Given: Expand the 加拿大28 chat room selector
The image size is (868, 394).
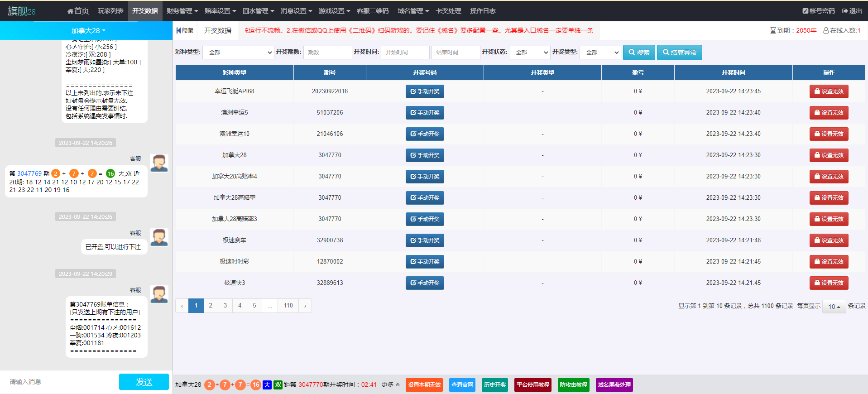Looking at the screenshot, I should 88,31.
